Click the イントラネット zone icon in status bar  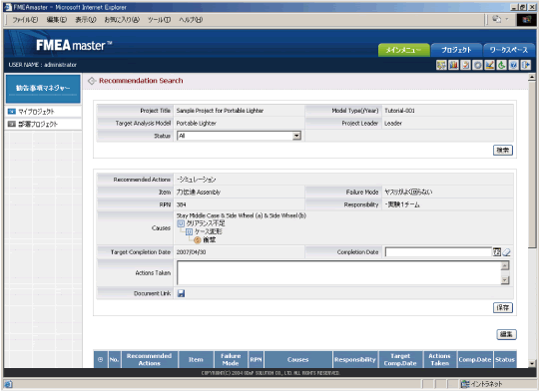465,384
